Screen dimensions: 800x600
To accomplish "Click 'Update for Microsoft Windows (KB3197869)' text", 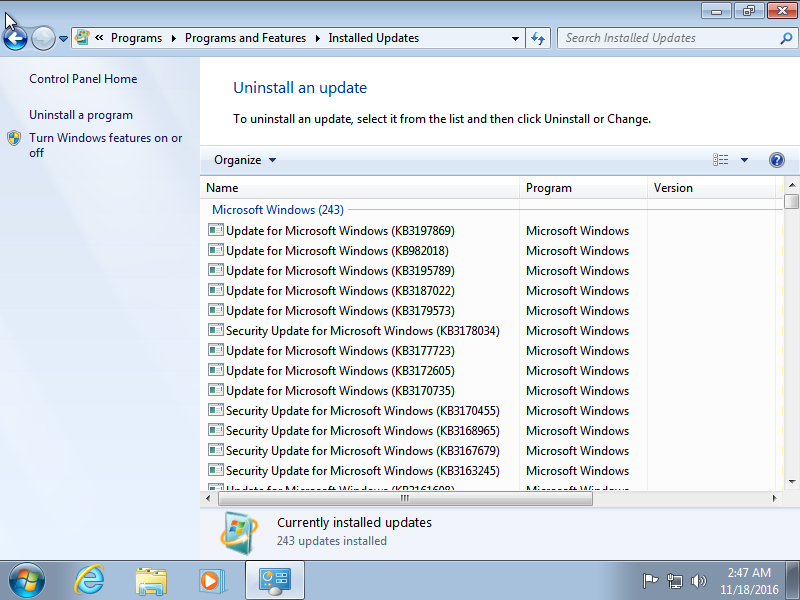I will 340,231.
